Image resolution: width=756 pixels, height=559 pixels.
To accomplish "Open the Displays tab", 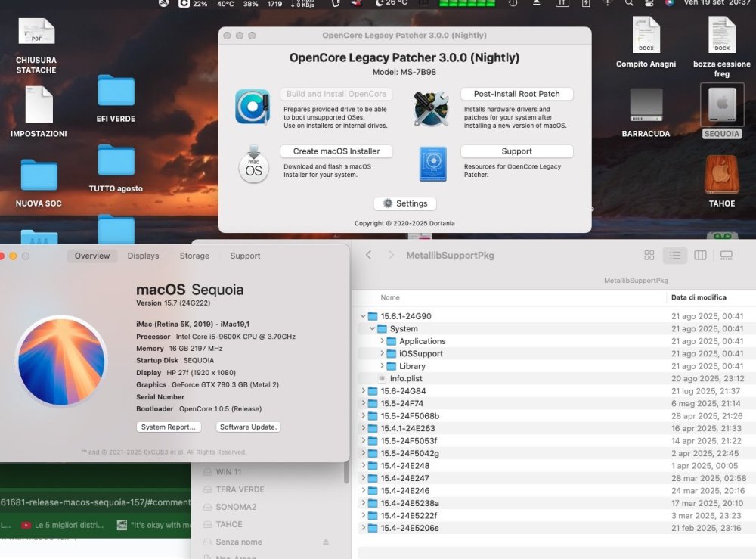I will (x=143, y=256).
